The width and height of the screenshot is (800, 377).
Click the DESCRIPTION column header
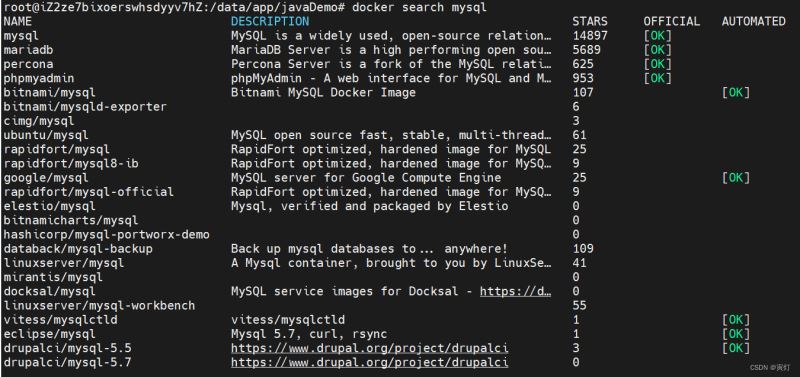[x=270, y=21]
